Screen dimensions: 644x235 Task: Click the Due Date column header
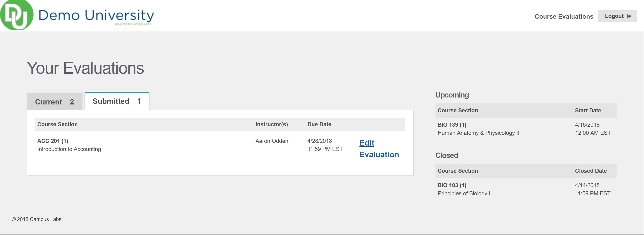[319, 124]
